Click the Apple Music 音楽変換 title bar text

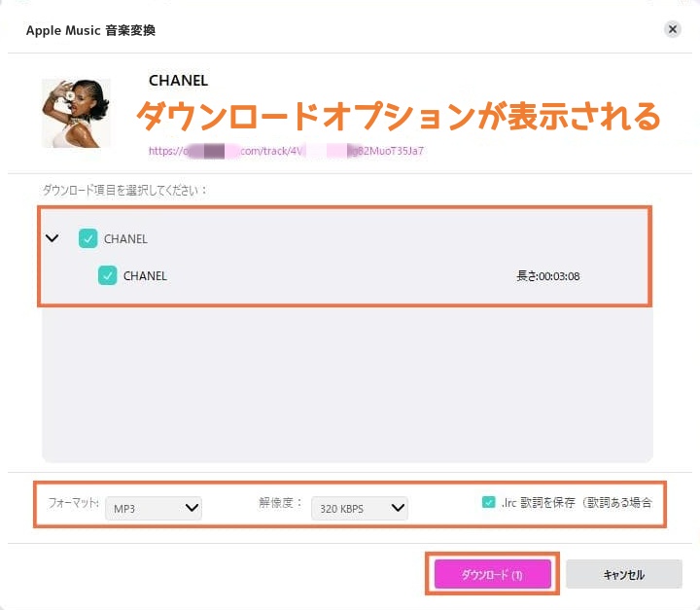point(91,29)
